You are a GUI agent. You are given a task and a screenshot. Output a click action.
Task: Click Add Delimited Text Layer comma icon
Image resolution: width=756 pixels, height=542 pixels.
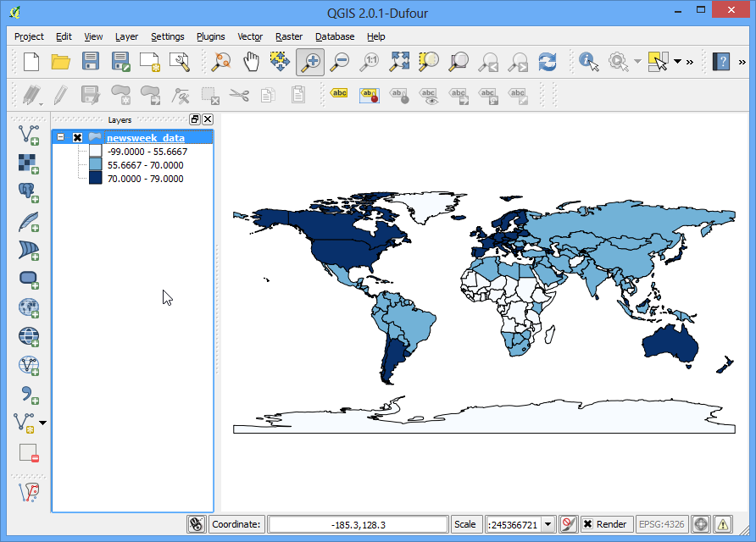[29, 395]
